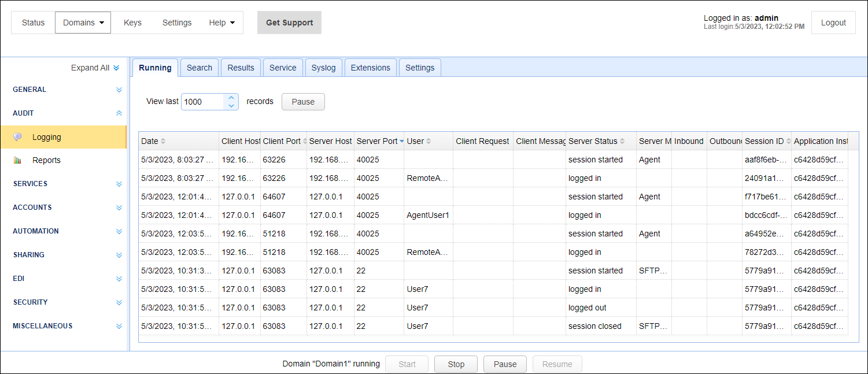Switch to the Syslog tab
Viewport: 868px width, 374px height.
[x=323, y=68]
